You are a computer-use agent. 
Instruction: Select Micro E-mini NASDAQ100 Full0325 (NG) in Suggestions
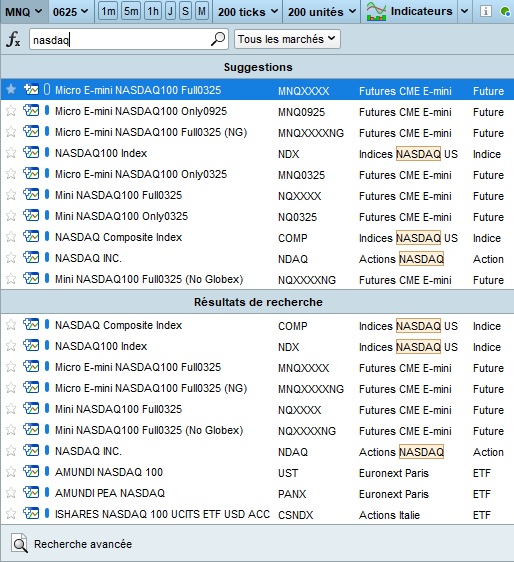pos(257,132)
